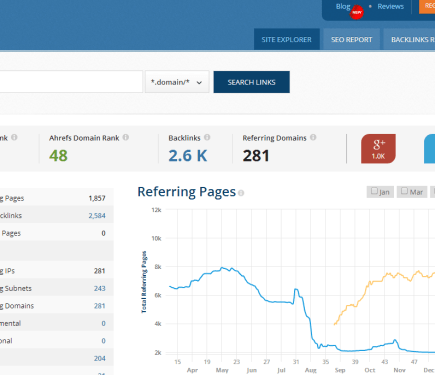This screenshot has height=375, width=435.
Task: Click the Referring Pages chart heading
Action: coord(186,192)
